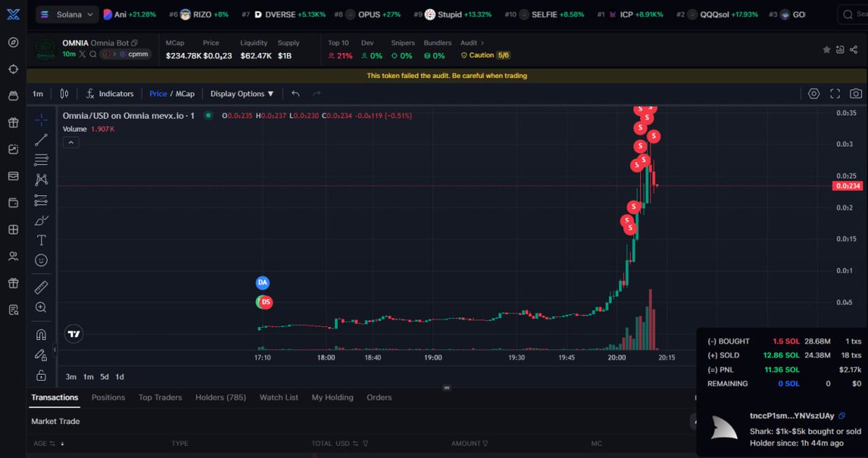Open the candlestick chart type selector

[x=64, y=93]
